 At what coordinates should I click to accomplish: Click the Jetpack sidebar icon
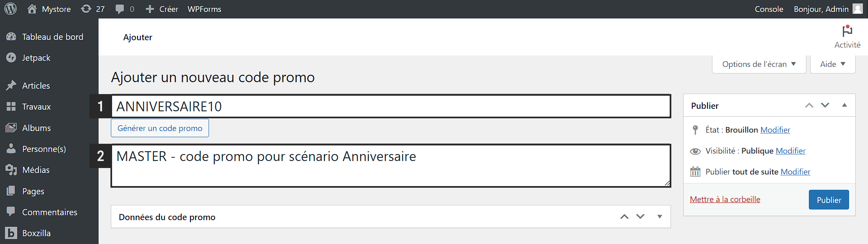[x=11, y=58]
